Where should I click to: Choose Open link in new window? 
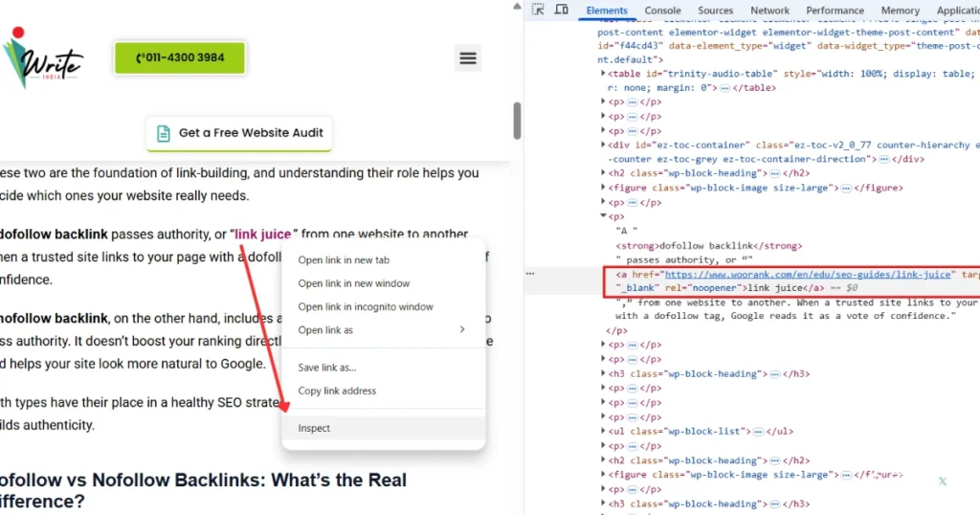pyautogui.click(x=383, y=283)
